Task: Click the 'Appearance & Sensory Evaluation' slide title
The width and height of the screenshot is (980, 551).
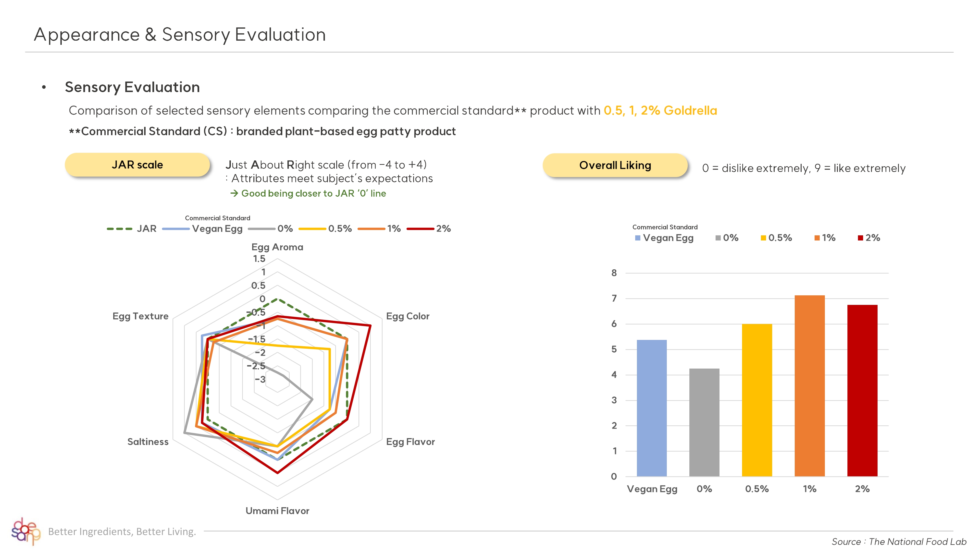Action: click(x=180, y=35)
